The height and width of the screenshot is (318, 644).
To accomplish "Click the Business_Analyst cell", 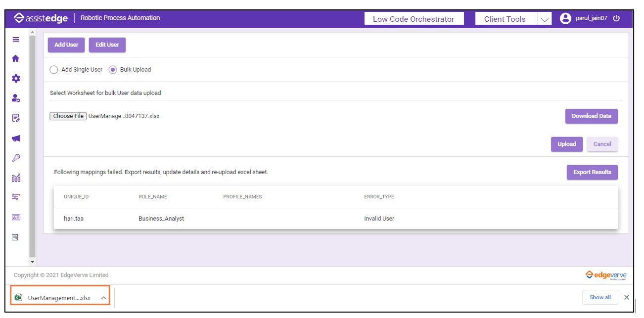I will coord(161,219).
